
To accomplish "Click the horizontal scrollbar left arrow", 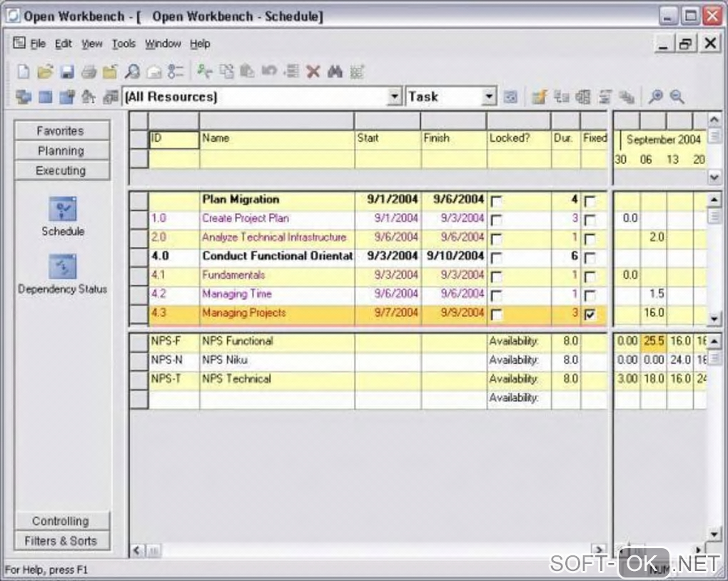I will point(137,550).
